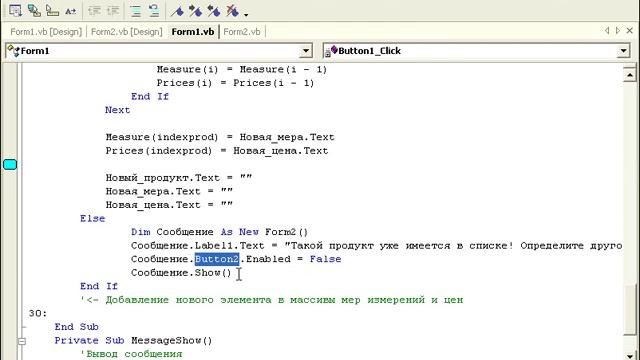The width and height of the screenshot is (640, 360).
Task: Click the 'Prices(i) = Prices(i - 1)' line
Action: [235, 83]
